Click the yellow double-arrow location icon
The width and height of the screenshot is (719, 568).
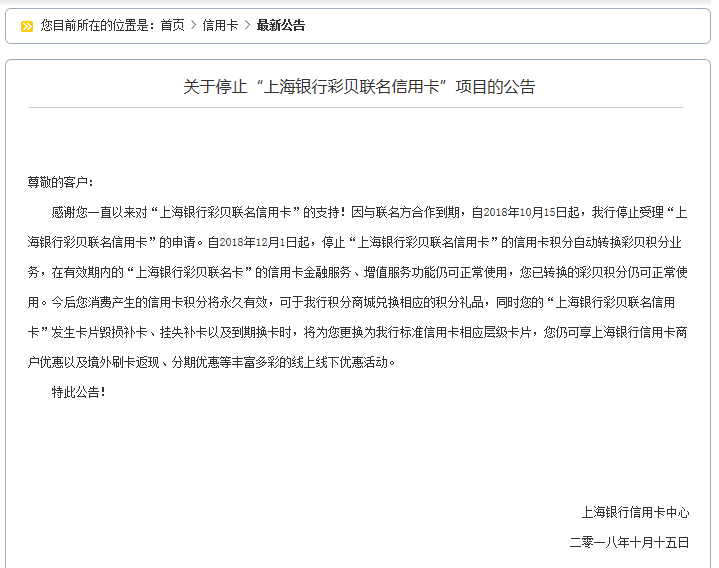click(x=27, y=27)
